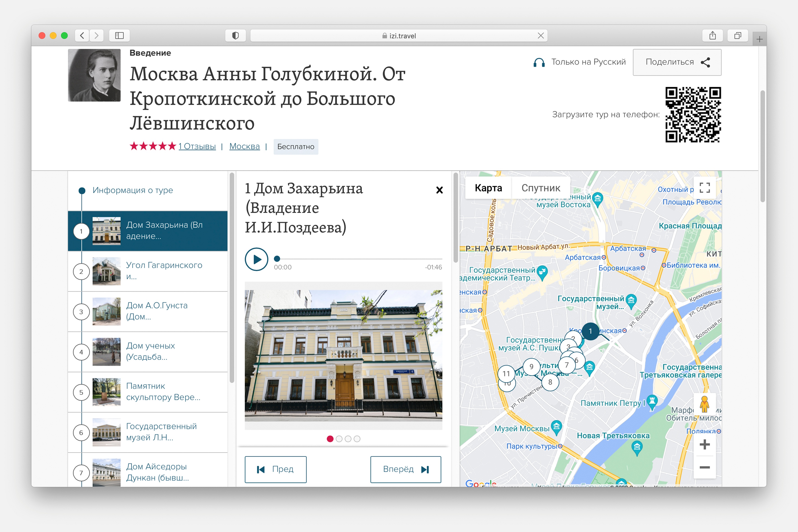
Task: Click map marker 9
Action: coord(531,367)
